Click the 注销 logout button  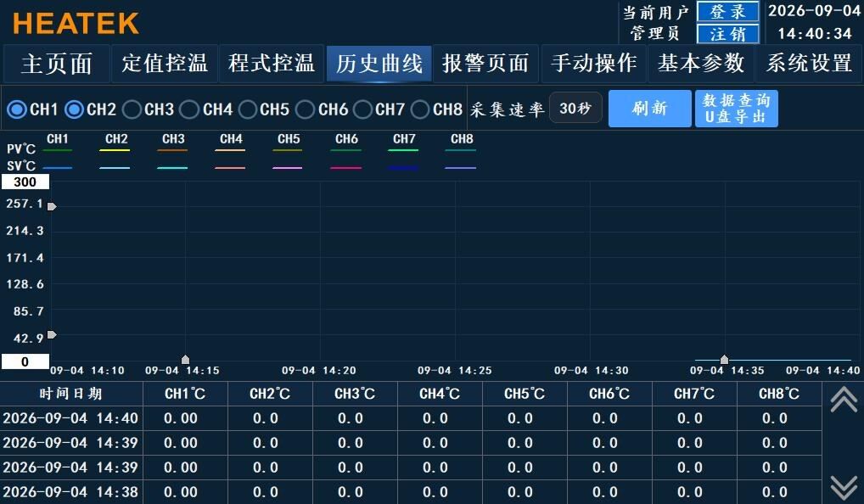tap(728, 34)
